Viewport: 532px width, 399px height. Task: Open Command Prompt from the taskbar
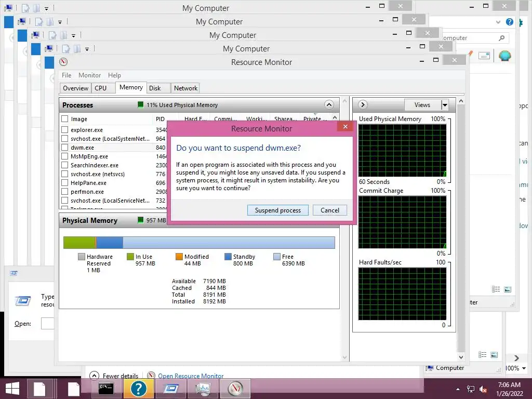(105, 388)
